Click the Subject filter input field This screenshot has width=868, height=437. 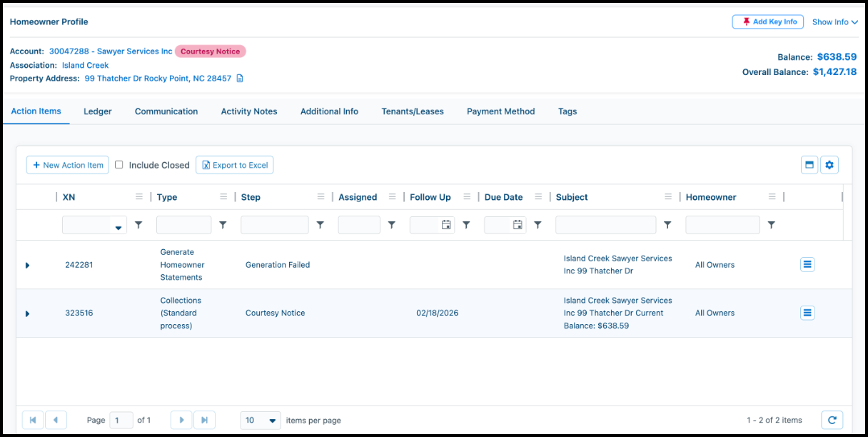click(606, 225)
